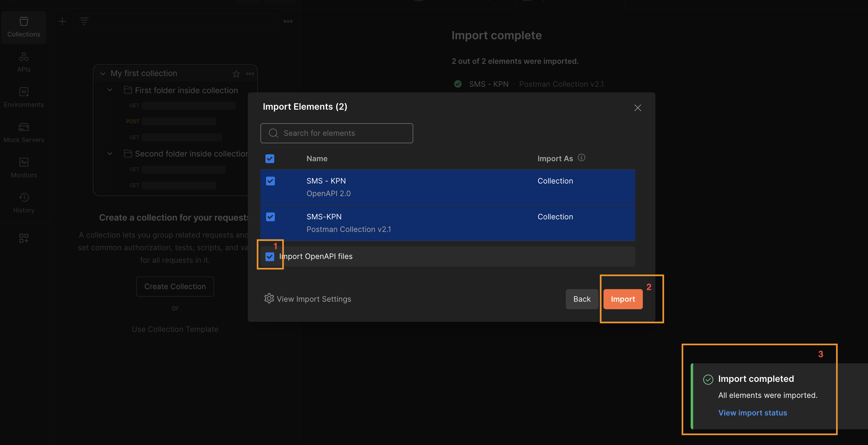Click the search magnifier icon

click(273, 133)
